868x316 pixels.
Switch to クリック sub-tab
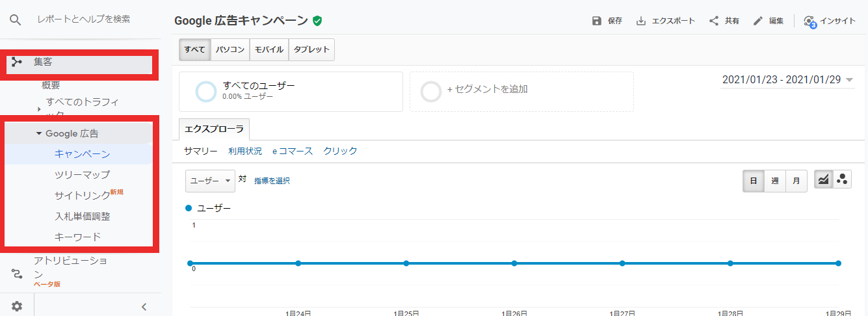point(341,151)
